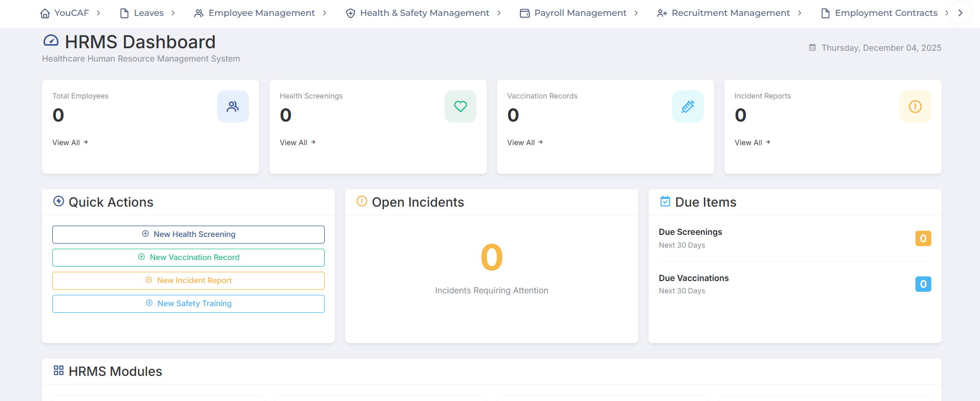Click the Incident Reports warning icon
This screenshot has width=980, height=401.
point(915,107)
